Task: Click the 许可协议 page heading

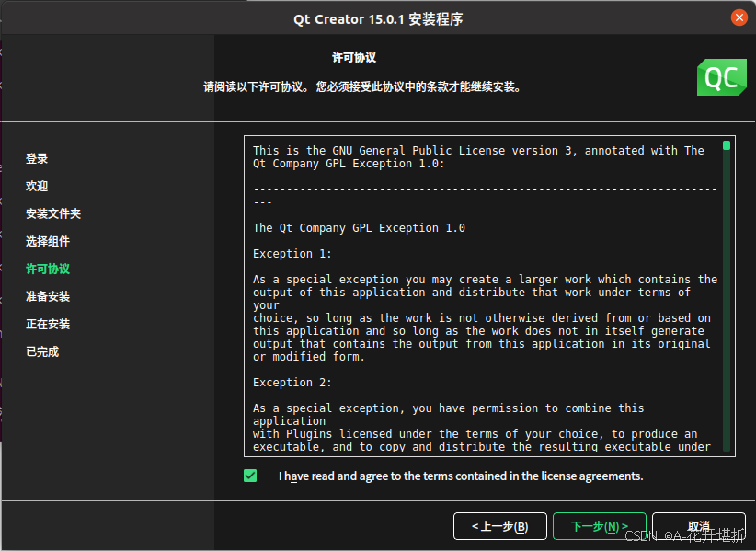Action: 354,57
